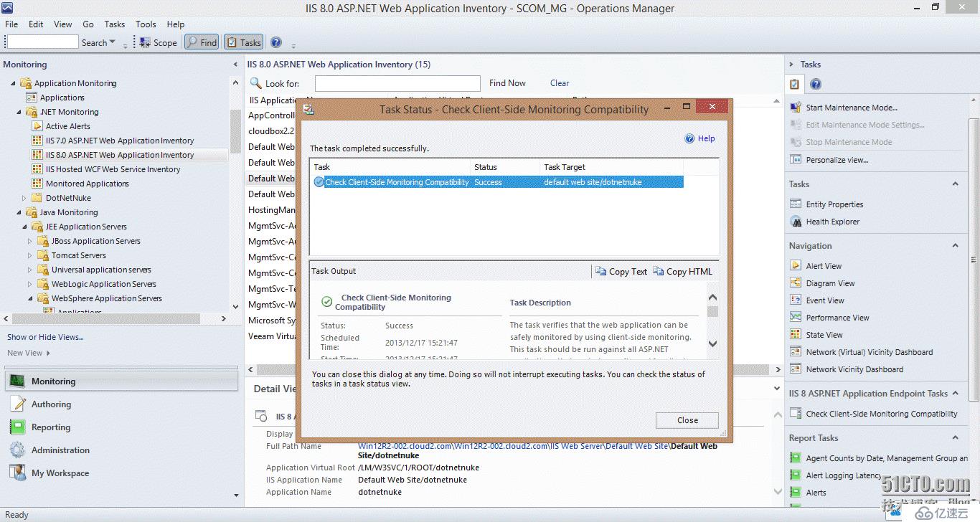Viewport: 980px width, 522px height.
Task: Navigate to Alert View
Action: [x=824, y=266]
